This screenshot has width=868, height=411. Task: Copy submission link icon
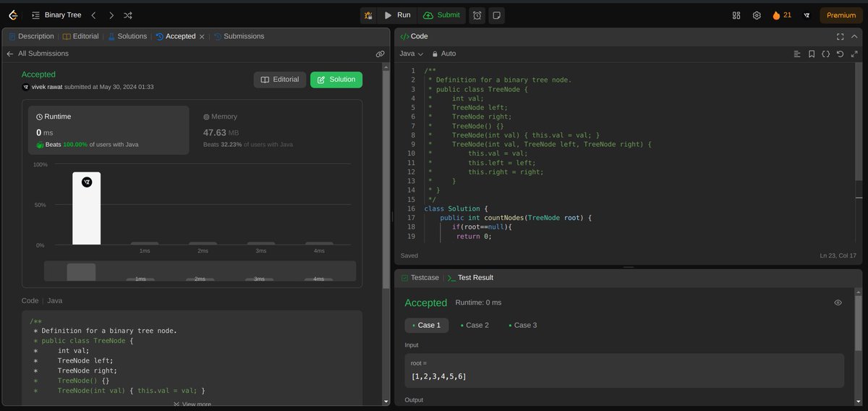380,54
